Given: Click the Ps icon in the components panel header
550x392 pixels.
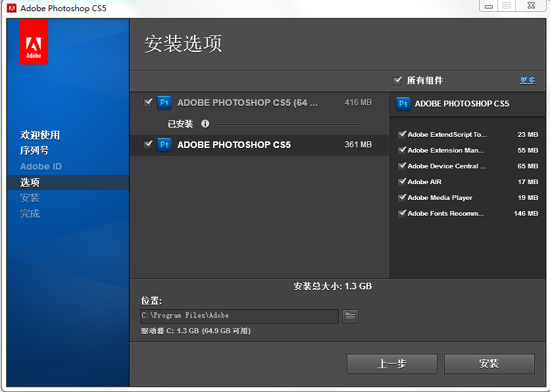Looking at the screenshot, I should (403, 104).
